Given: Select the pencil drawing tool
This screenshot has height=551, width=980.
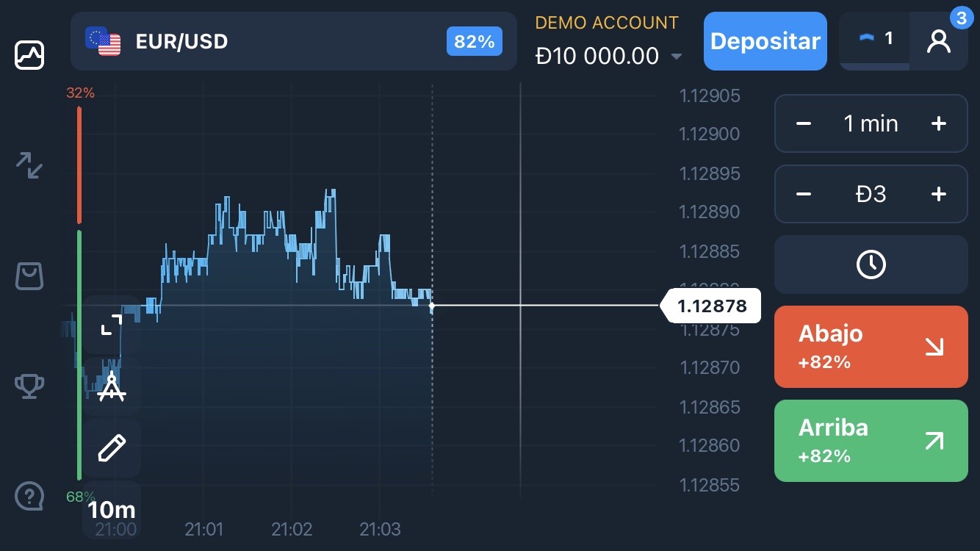Looking at the screenshot, I should pos(112,447).
